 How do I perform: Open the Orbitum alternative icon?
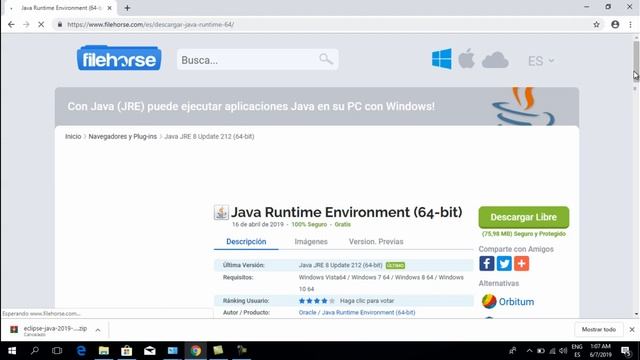(x=489, y=301)
